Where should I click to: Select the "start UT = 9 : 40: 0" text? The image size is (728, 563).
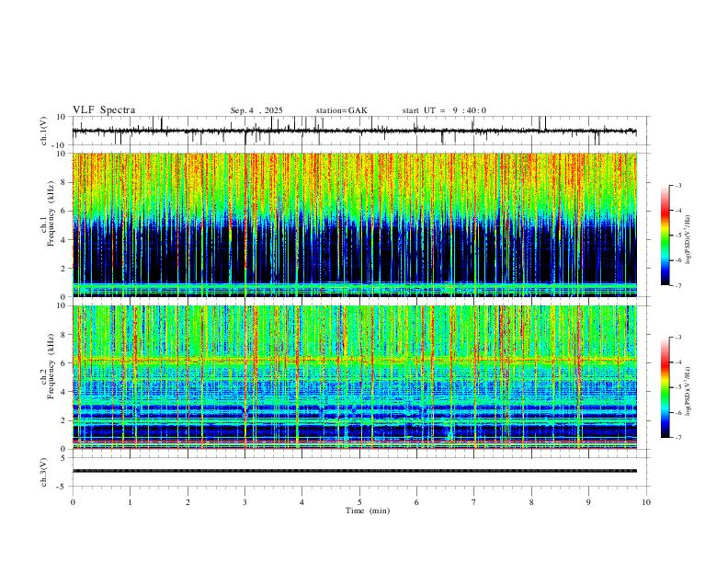(x=444, y=110)
